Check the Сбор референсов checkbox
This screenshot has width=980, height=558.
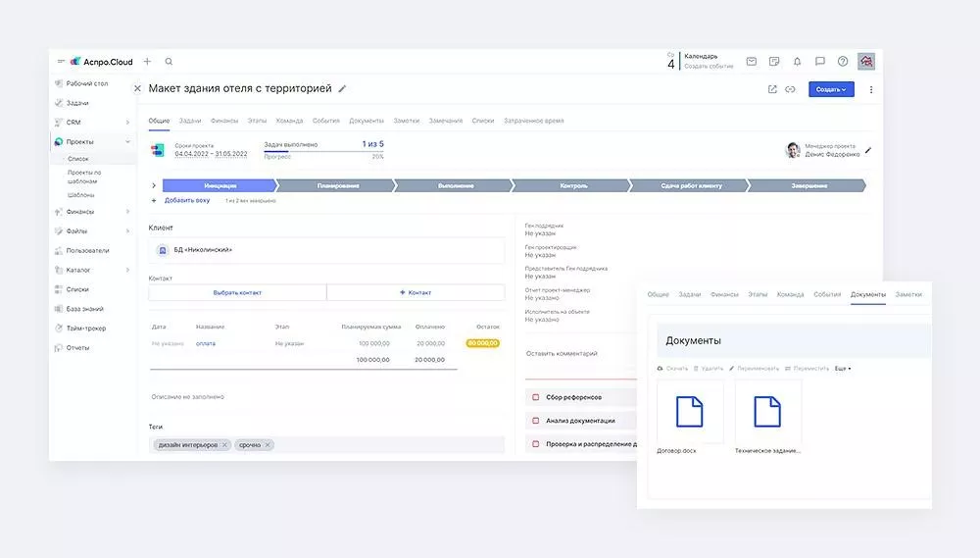point(535,397)
